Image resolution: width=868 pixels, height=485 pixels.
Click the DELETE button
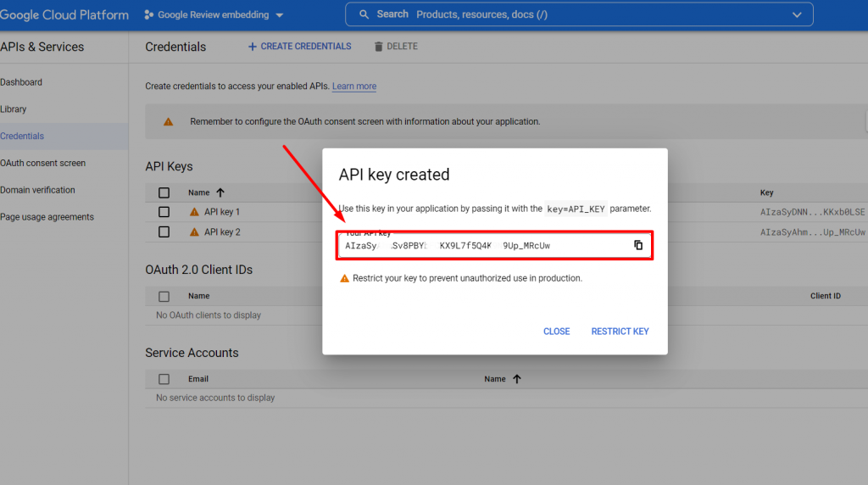click(396, 47)
